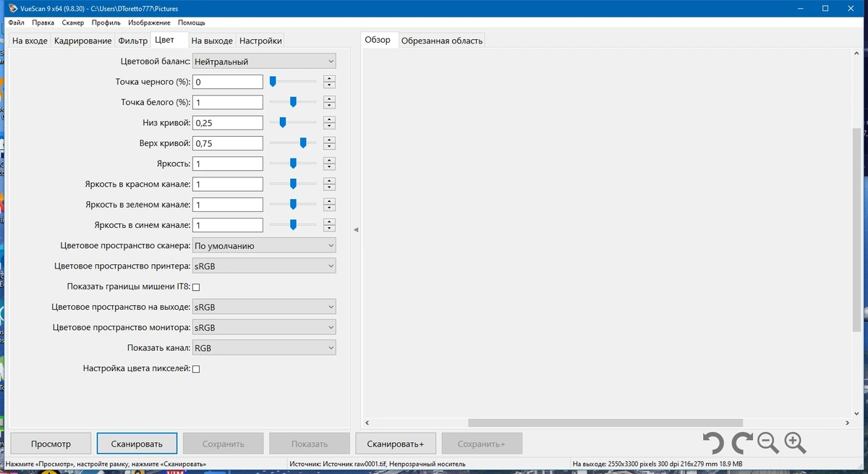Open the Файл menu
This screenshot has height=474, width=868.
16,23
